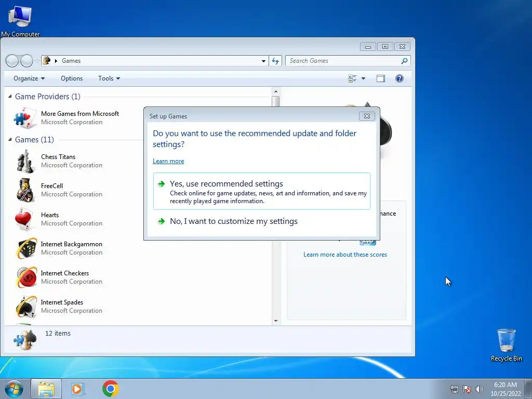
Task: Click the Internet Checkers name text
Action: (x=65, y=273)
